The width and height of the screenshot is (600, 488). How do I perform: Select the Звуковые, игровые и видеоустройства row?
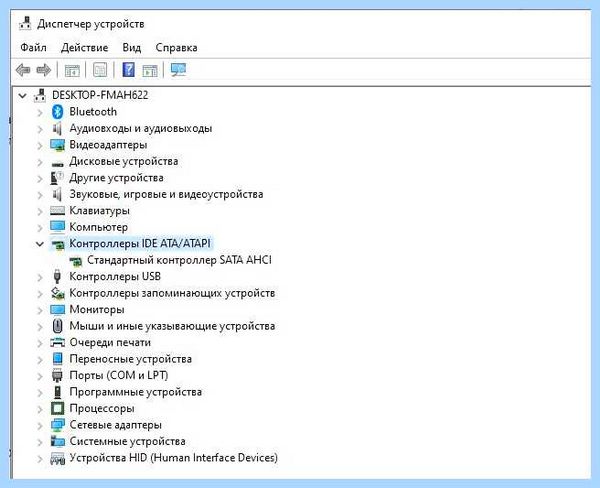[x=166, y=194]
